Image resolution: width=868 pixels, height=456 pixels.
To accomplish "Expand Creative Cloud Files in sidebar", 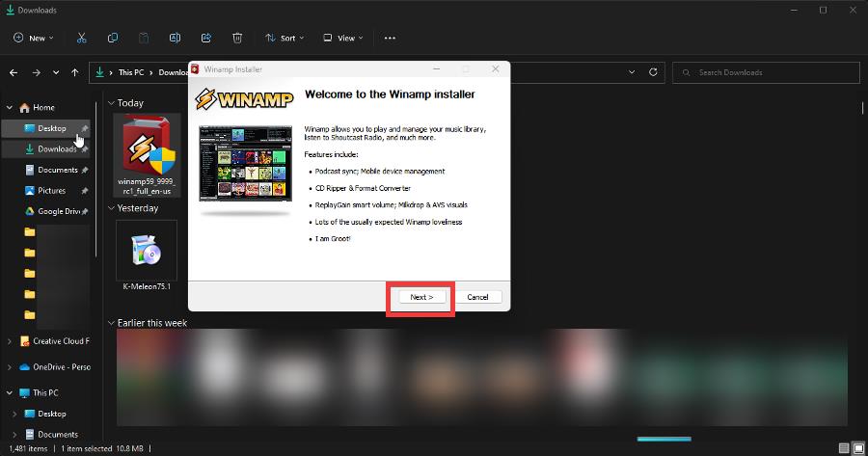I will [x=10, y=341].
